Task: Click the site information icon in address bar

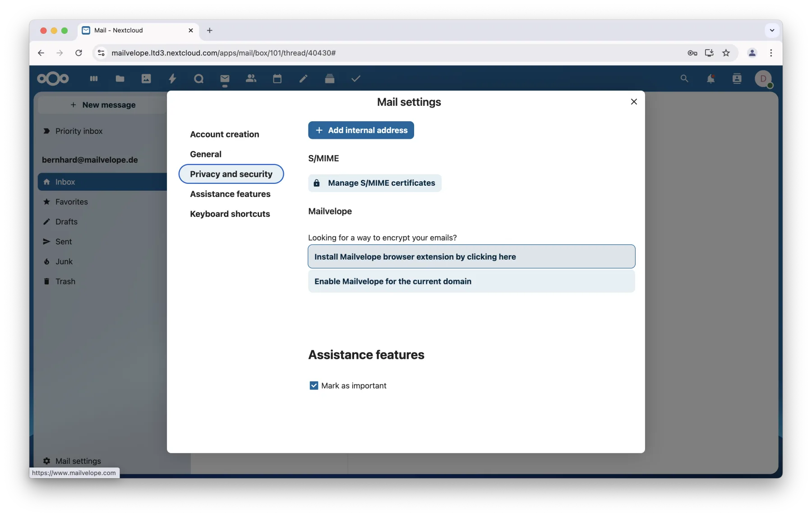Action: click(101, 53)
